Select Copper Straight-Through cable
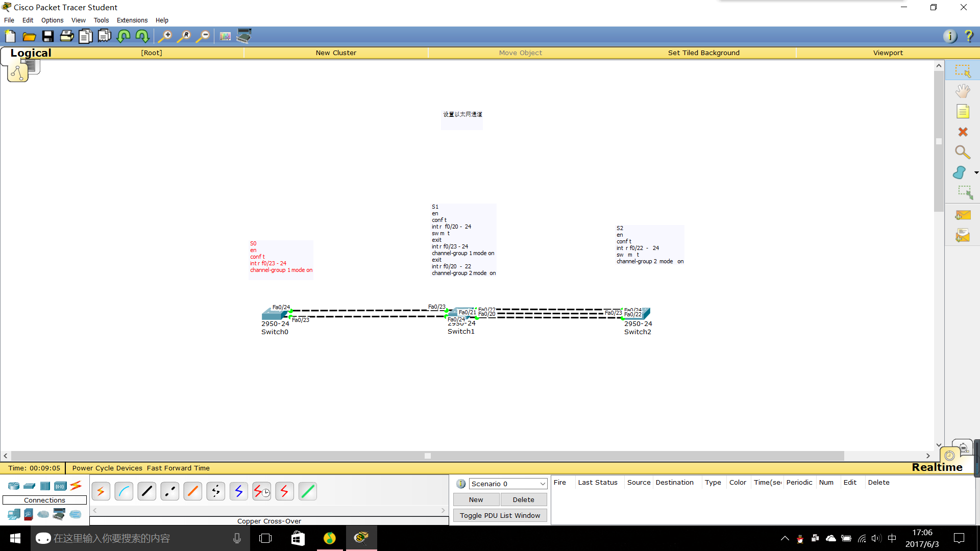The width and height of the screenshot is (980, 551). click(x=147, y=491)
